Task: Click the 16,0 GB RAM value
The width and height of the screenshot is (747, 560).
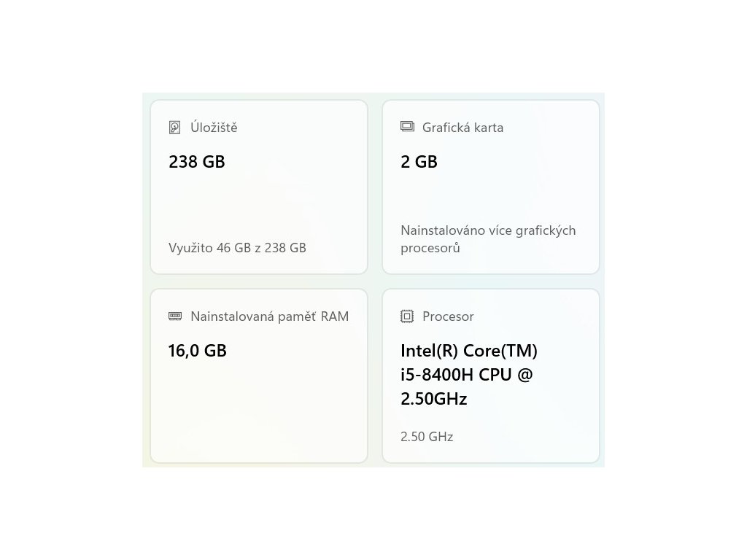Action: (x=198, y=351)
